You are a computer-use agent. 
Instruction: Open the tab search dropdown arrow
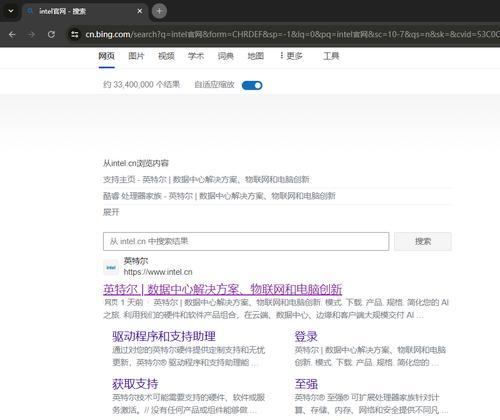click(x=11, y=11)
